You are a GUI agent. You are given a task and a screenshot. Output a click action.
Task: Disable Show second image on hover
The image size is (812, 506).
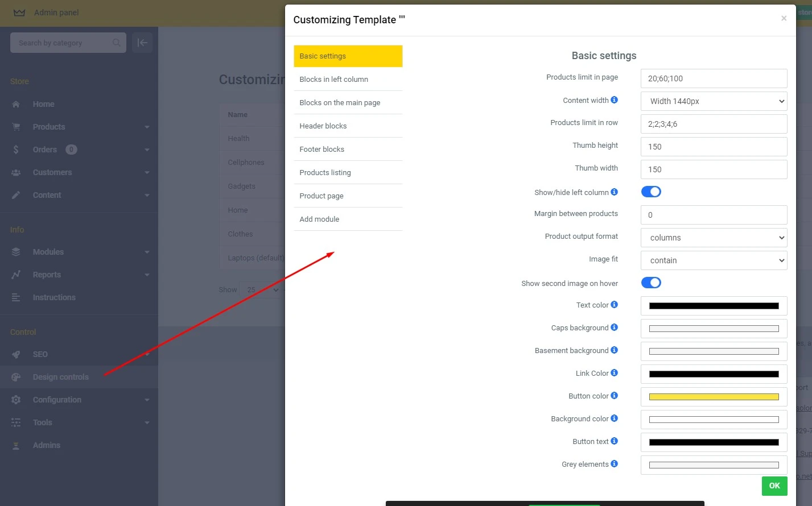click(651, 283)
